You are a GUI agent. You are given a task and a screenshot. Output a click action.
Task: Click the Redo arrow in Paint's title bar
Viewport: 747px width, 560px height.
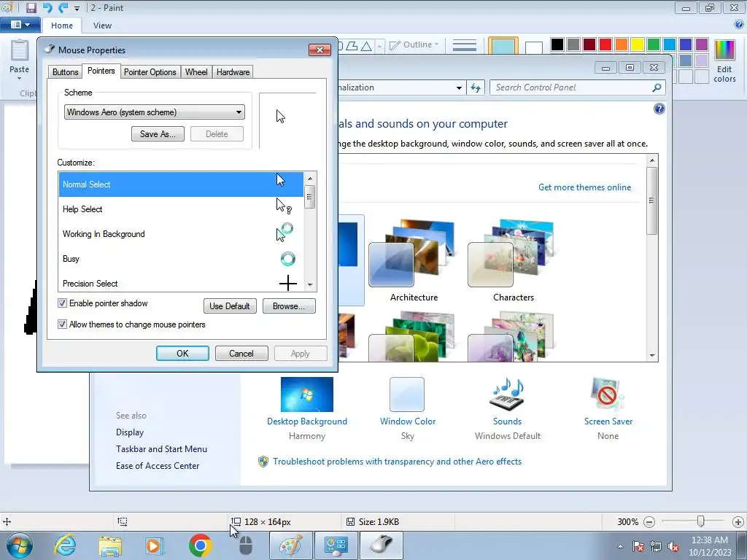pos(63,7)
